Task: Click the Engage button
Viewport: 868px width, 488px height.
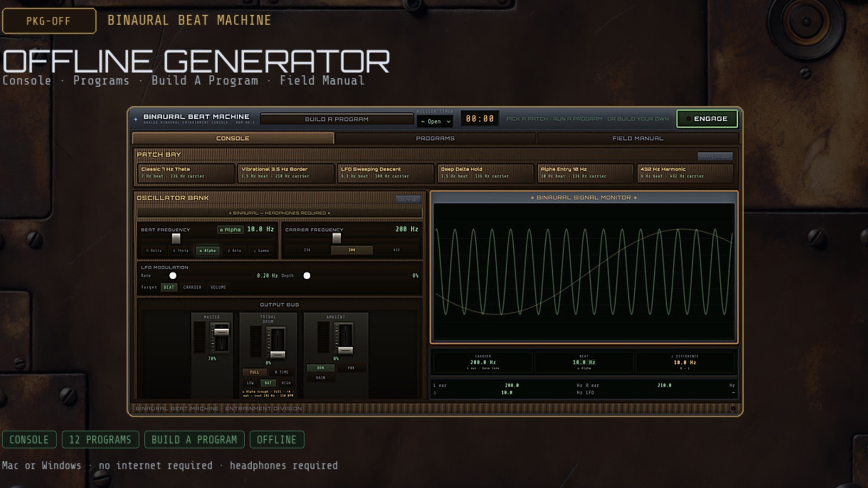Action: tap(707, 119)
